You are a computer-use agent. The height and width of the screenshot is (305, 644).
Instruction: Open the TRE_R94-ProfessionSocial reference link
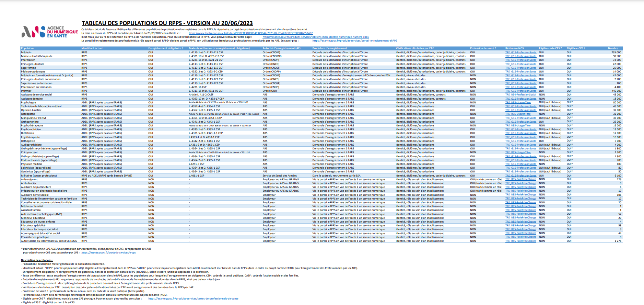click(x=520, y=95)
